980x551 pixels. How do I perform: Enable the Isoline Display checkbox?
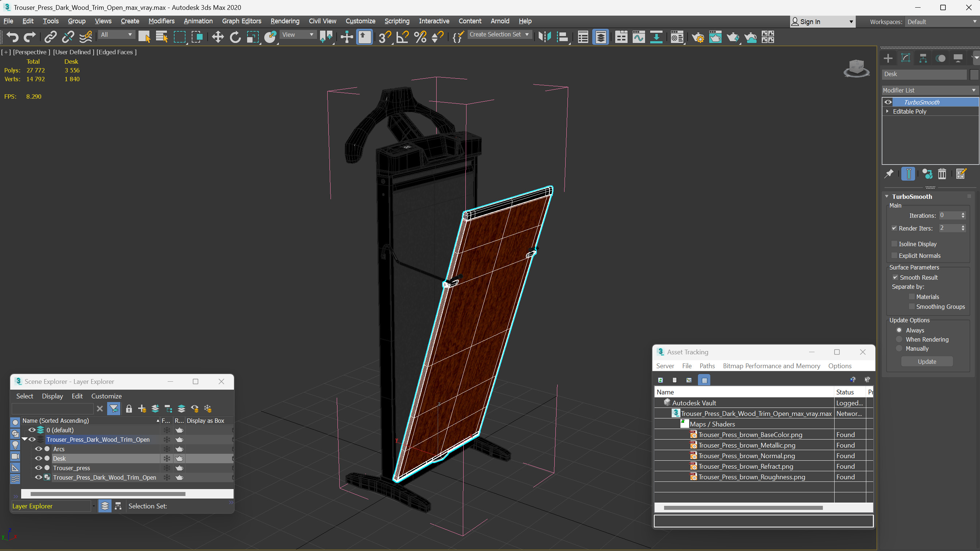tap(894, 244)
